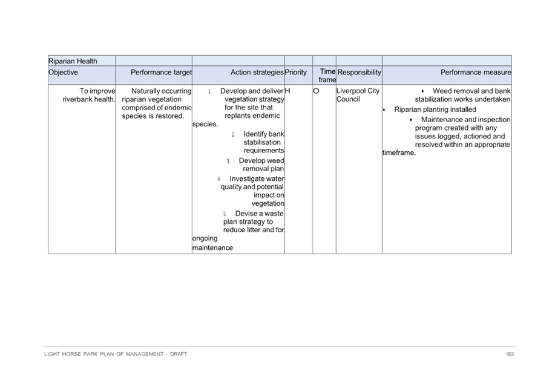Click the words 'ongoing maintenance' in strategies
This screenshot has height=392, width=555.
212,243
